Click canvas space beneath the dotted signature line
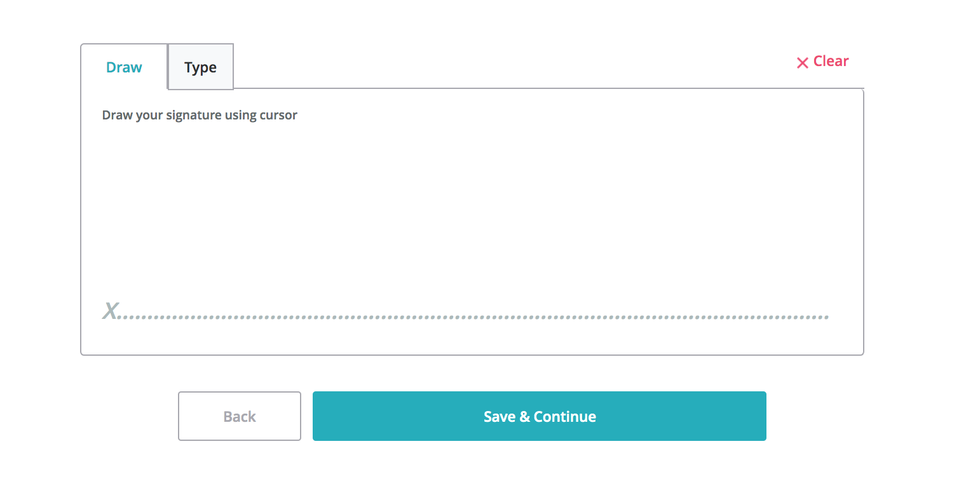This screenshot has height=479, width=980. 472,337
